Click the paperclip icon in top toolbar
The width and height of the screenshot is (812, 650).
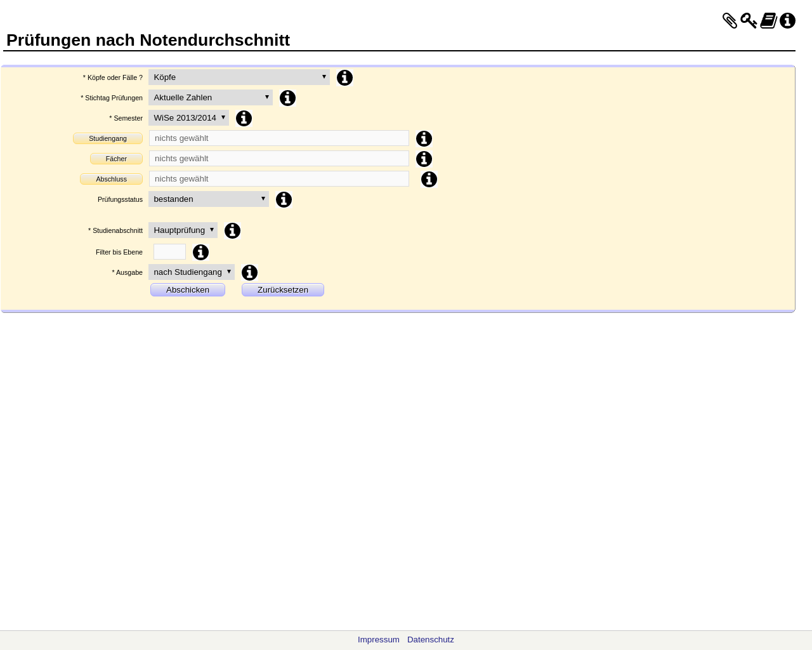(x=730, y=21)
